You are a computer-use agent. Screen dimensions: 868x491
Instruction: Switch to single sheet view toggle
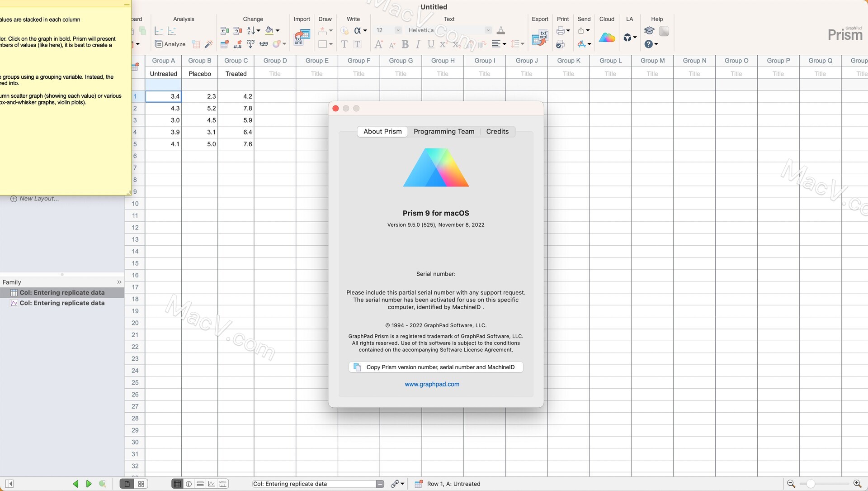(127, 484)
